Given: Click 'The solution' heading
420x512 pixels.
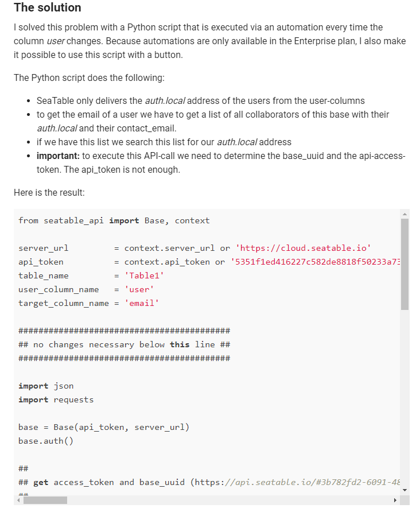Looking at the screenshot, I should click(x=48, y=7).
